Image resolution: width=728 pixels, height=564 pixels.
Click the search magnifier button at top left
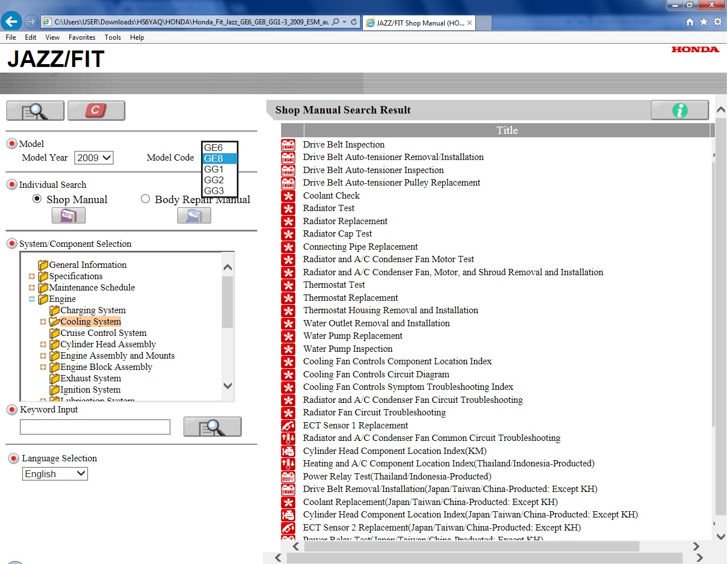pos(35,111)
